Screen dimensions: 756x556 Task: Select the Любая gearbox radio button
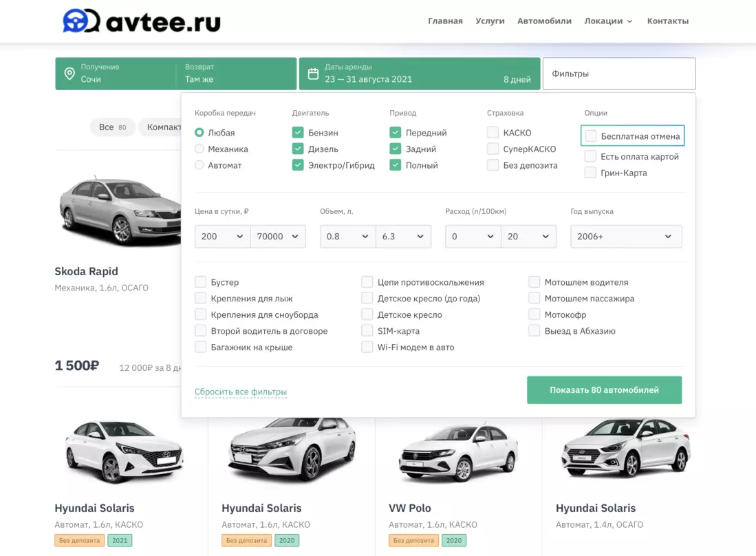click(199, 133)
